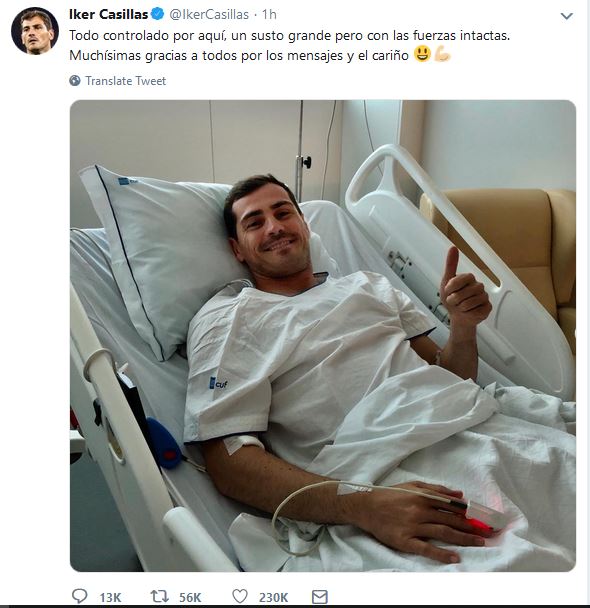Click the retweet arrows icon
This screenshot has height=608, width=590.
[x=159, y=596]
